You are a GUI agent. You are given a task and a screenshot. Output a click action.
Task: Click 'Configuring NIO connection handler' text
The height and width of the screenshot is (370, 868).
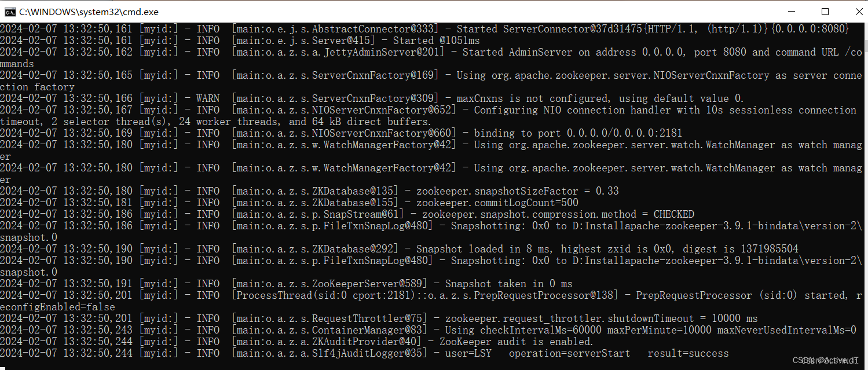click(x=573, y=110)
